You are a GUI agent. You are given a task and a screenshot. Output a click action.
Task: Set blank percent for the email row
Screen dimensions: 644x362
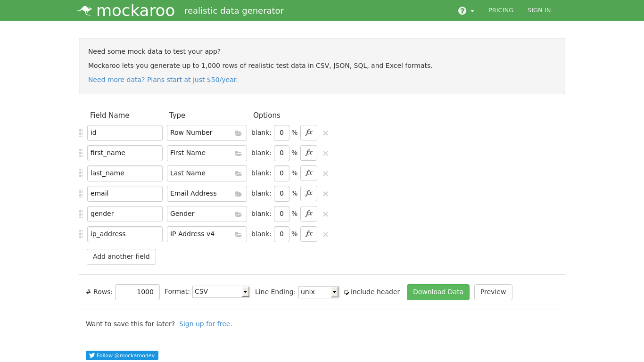click(x=281, y=194)
